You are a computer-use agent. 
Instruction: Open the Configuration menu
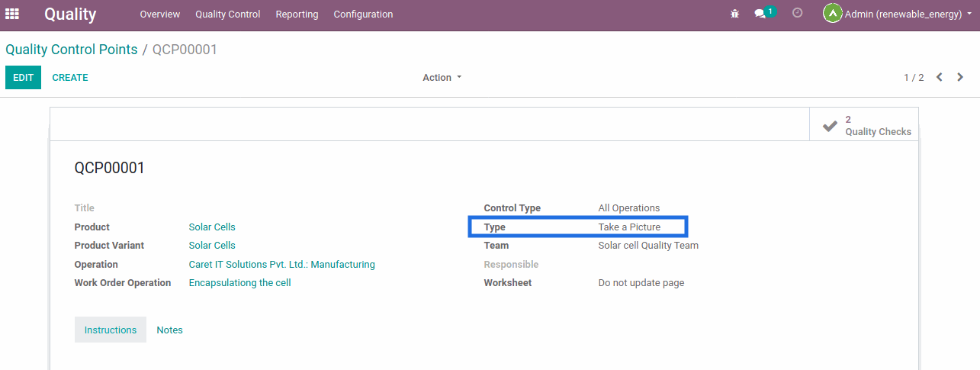[363, 14]
